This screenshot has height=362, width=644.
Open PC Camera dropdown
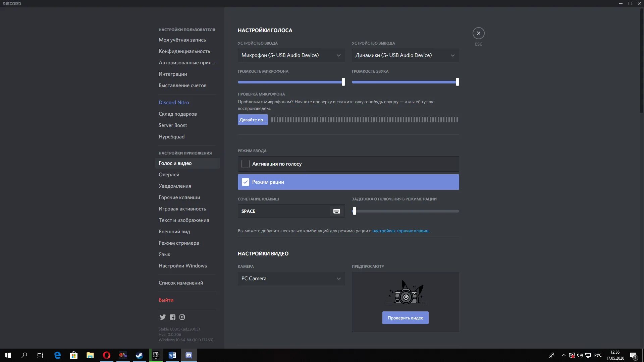(x=291, y=279)
